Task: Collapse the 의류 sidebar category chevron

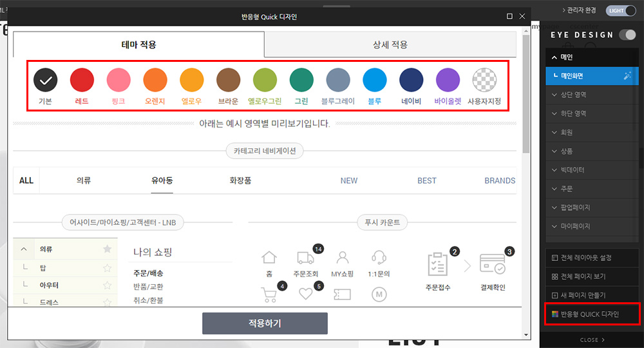Action: (x=24, y=249)
